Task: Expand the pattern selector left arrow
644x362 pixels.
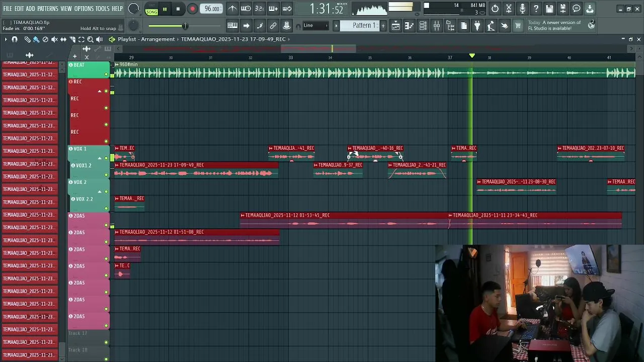Action: (336, 26)
